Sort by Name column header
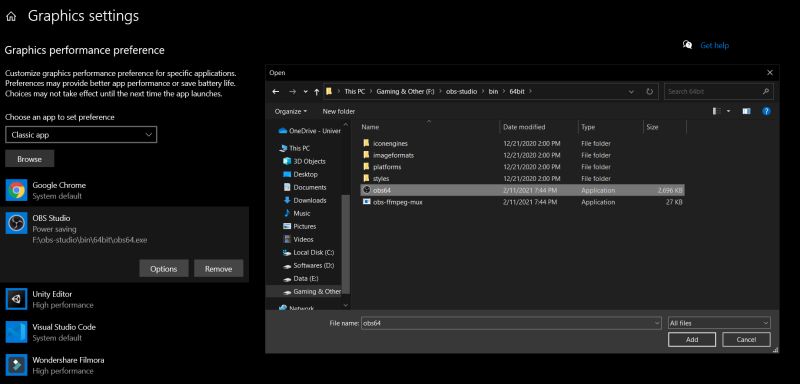This screenshot has height=384, width=800. click(x=370, y=127)
